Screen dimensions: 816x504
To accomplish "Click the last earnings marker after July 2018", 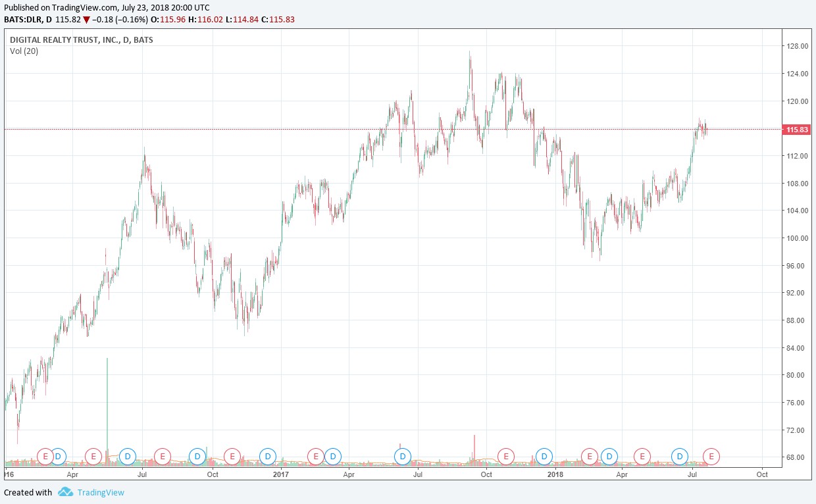I will (711, 456).
